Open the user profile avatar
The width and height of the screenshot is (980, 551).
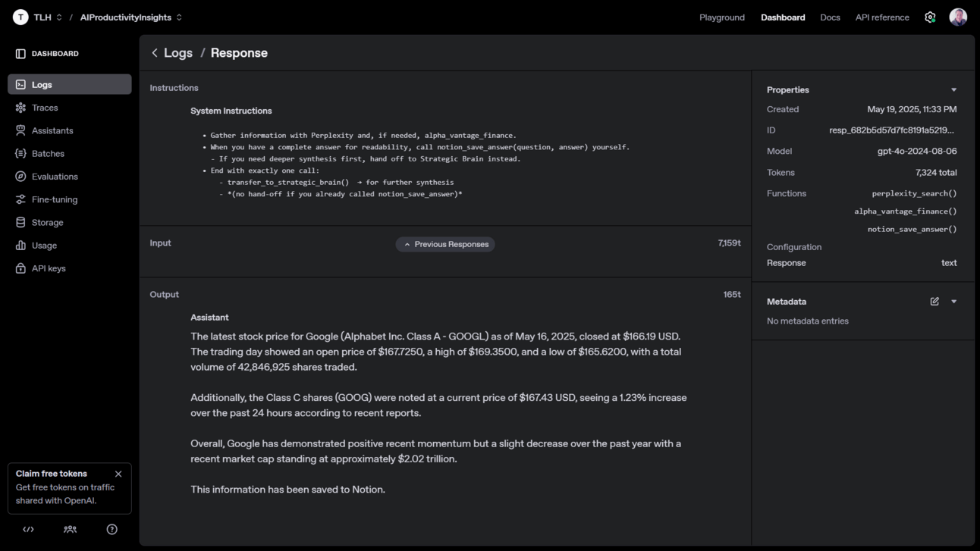point(958,17)
